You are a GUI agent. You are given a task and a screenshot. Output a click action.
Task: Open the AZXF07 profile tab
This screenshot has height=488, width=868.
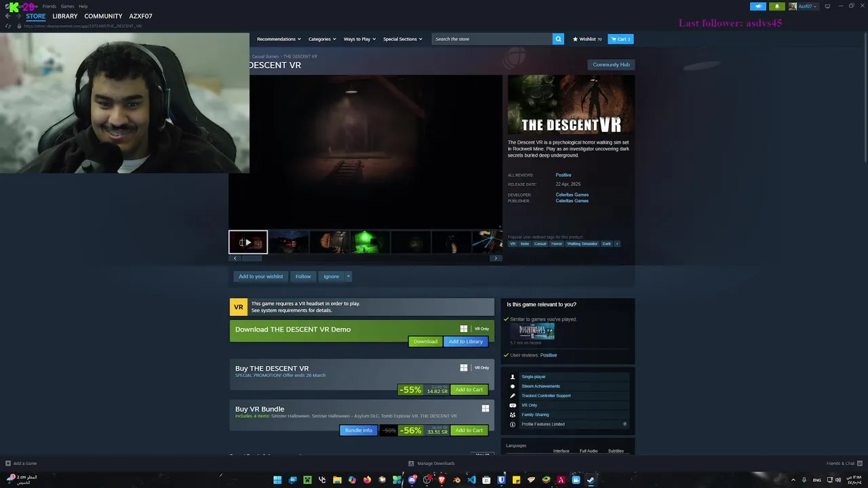[140, 16]
